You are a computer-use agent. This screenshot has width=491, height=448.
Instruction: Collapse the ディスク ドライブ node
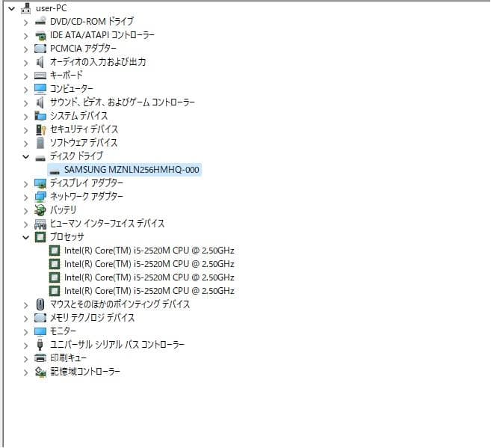click(26, 156)
